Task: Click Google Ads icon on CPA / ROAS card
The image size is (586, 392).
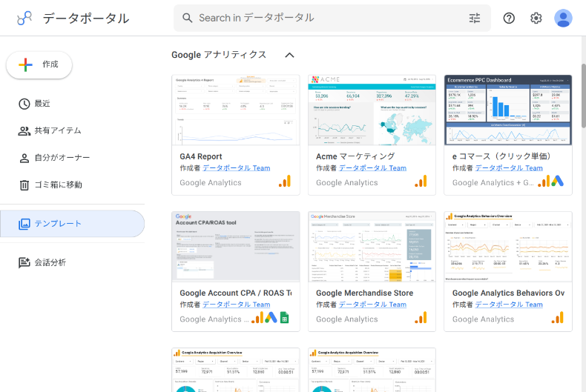Action: (x=271, y=317)
